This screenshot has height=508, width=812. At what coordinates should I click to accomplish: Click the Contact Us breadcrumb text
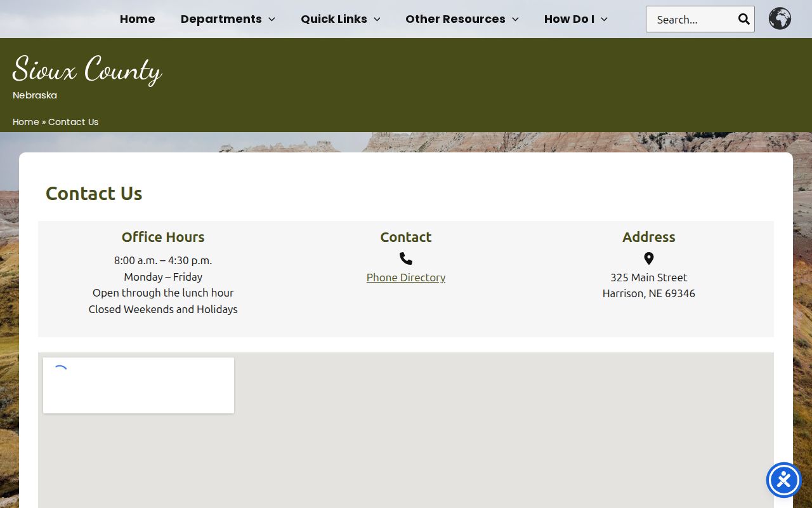tap(74, 122)
